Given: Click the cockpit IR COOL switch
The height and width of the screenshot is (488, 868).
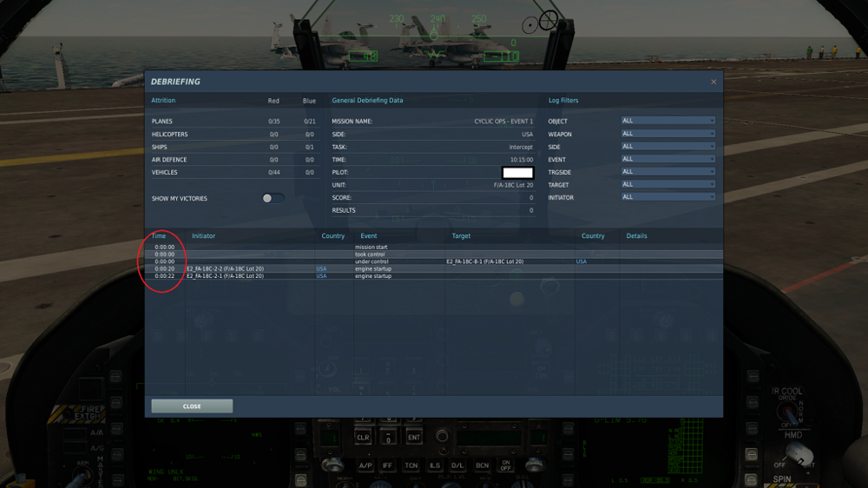Looking at the screenshot, I should click(x=787, y=412).
